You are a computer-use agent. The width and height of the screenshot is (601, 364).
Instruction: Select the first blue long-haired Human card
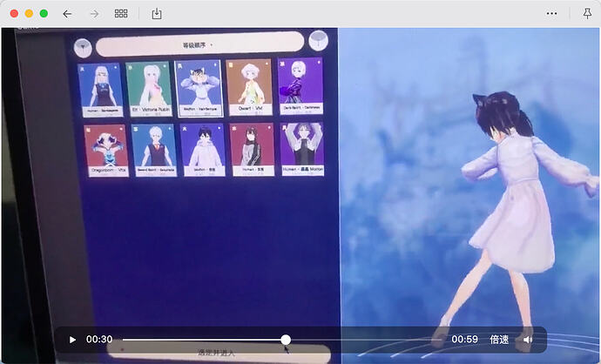[x=100, y=90]
